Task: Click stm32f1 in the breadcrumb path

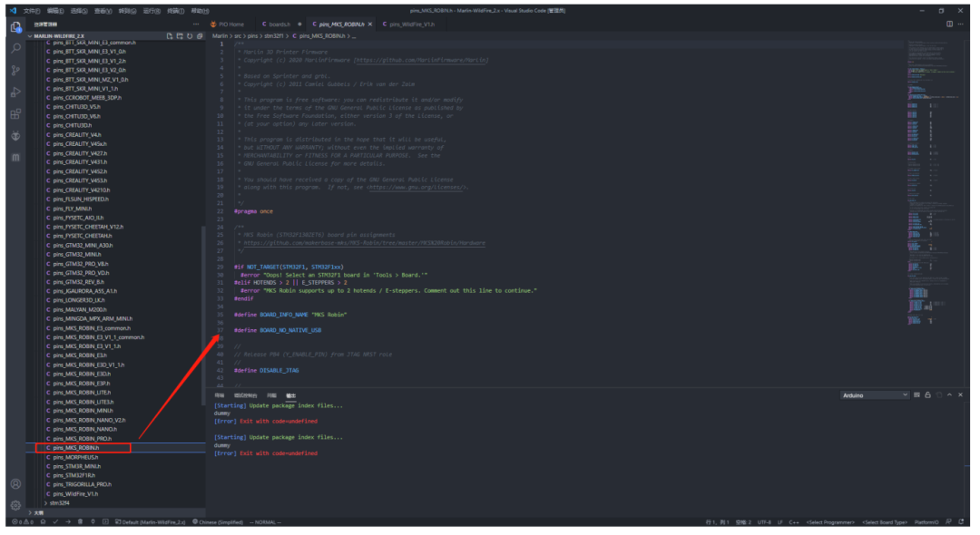Action: coord(274,36)
